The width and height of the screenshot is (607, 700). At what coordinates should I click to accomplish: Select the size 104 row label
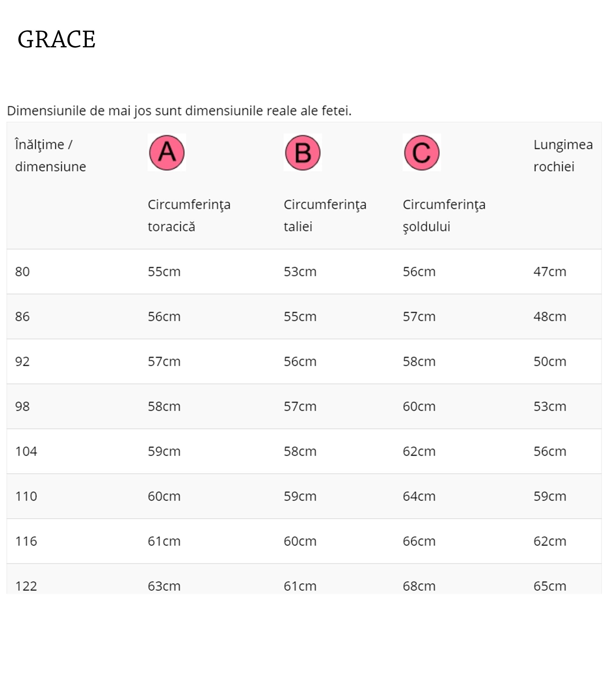26,451
